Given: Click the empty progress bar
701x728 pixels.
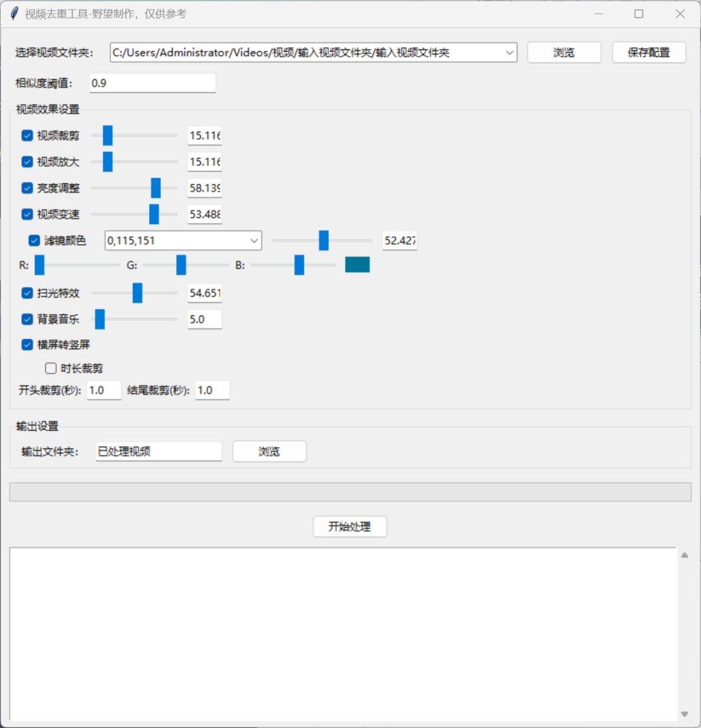Looking at the screenshot, I should [x=350, y=492].
